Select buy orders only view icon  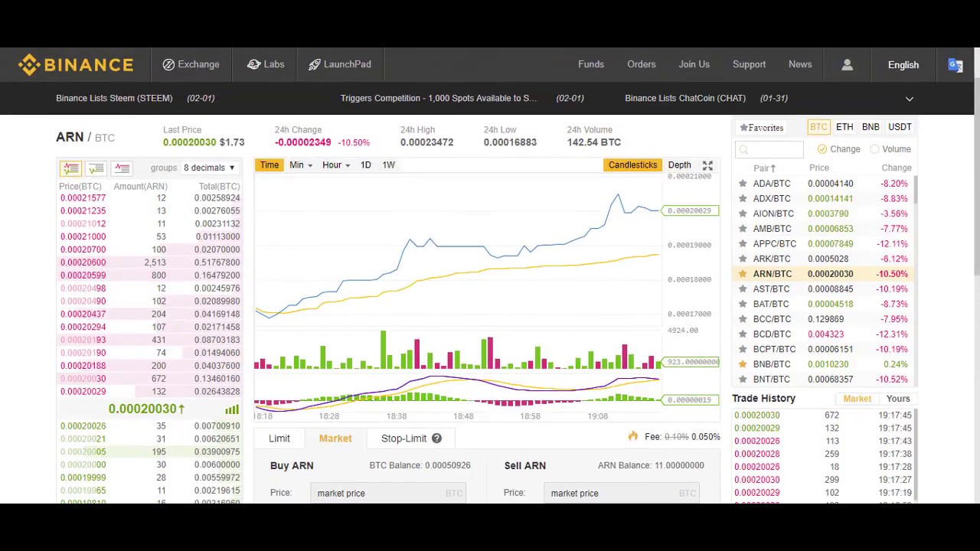click(96, 168)
